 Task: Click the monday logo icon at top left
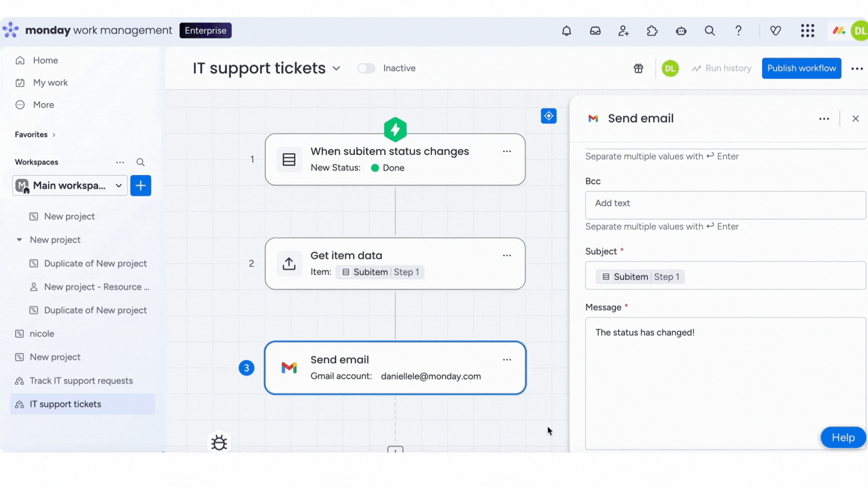[x=10, y=30]
